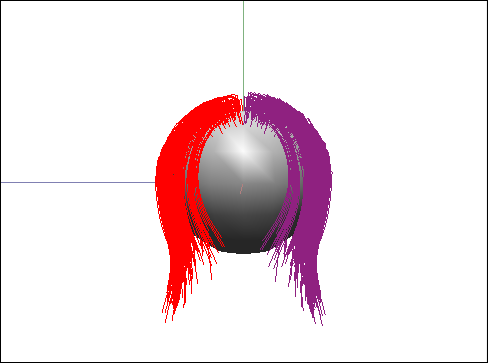Select the small red axis mark on sphere
The height and width of the screenshot is (363, 488).
point(241,189)
